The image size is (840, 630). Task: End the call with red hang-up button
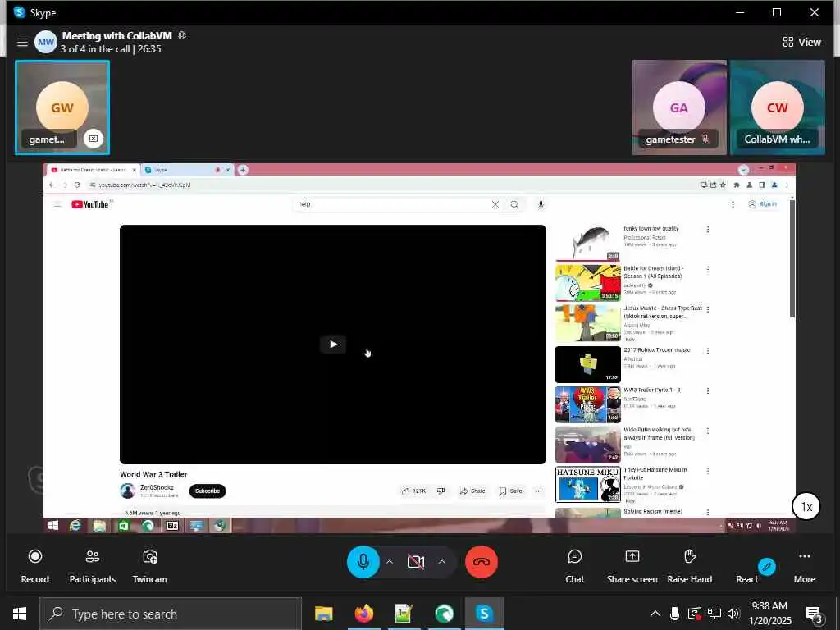[x=481, y=561]
